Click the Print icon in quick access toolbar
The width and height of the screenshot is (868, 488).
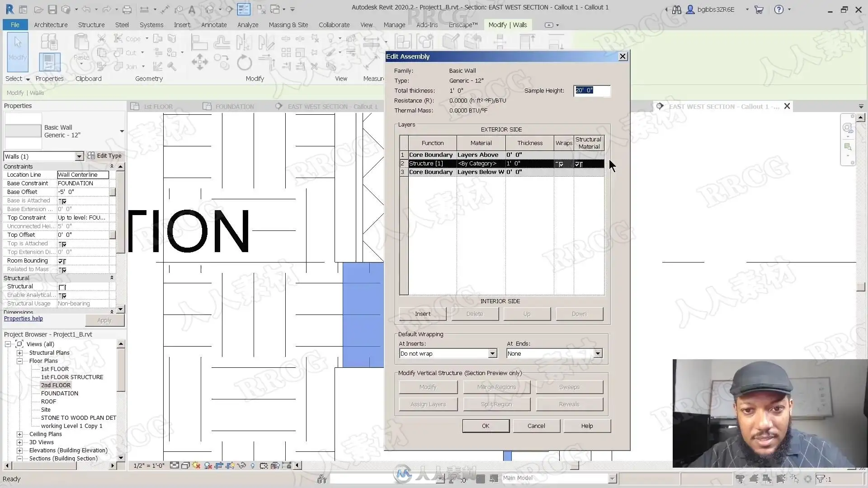(127, 9)
